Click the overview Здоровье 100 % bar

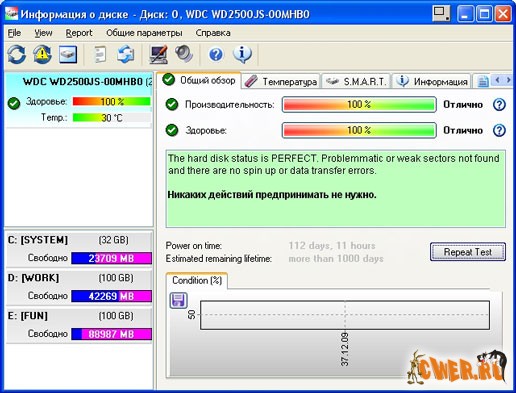[359, 130]
